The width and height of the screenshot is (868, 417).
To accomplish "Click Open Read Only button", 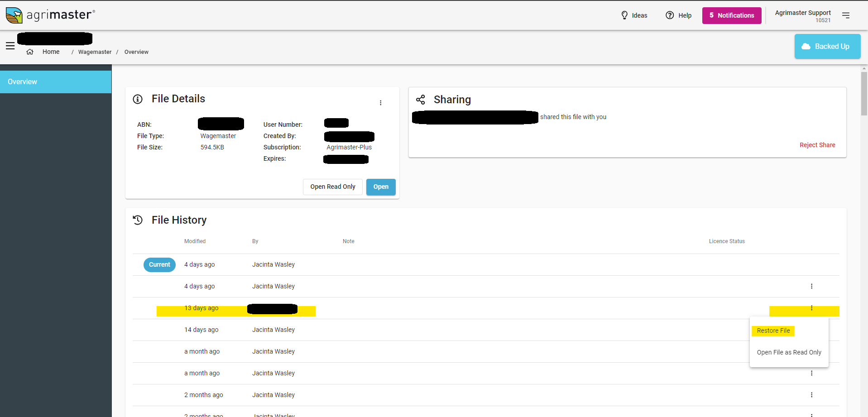I will point(333,187).
